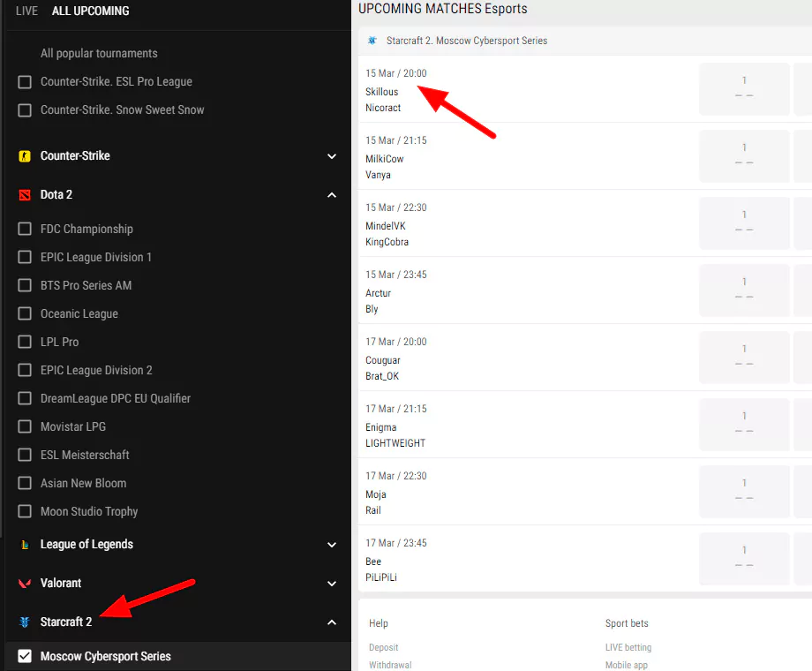Screen dimensions: 812x671
Task: Click the Valorant logo icon
Action: click(25, 584)
